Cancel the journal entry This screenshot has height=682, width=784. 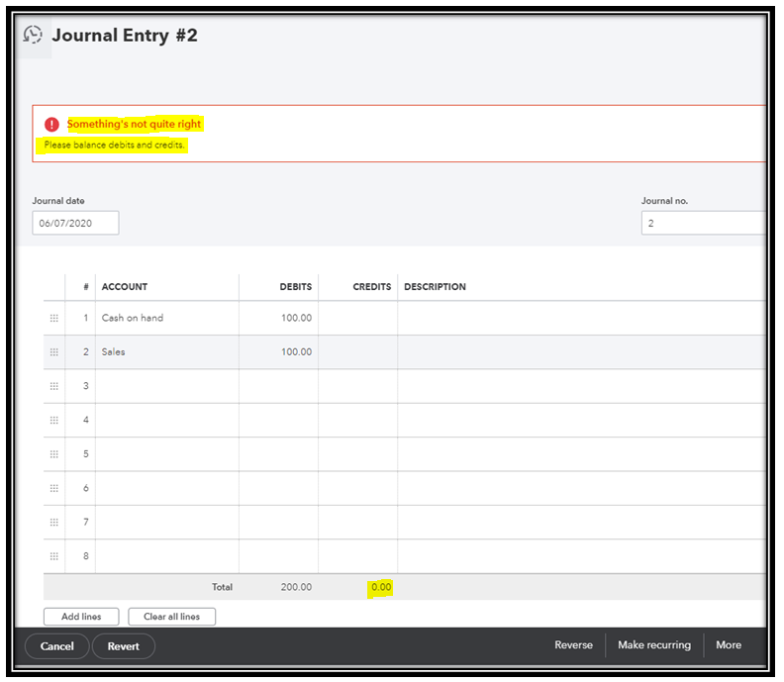[x=57, y=646]
